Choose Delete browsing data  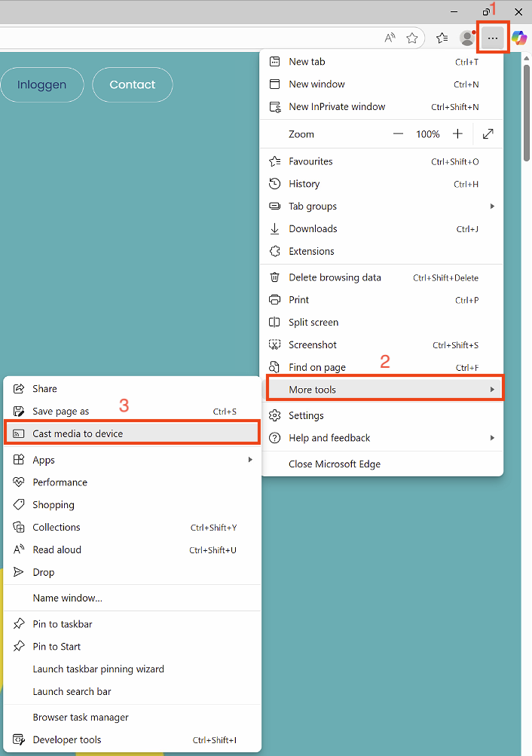point(335,277)
